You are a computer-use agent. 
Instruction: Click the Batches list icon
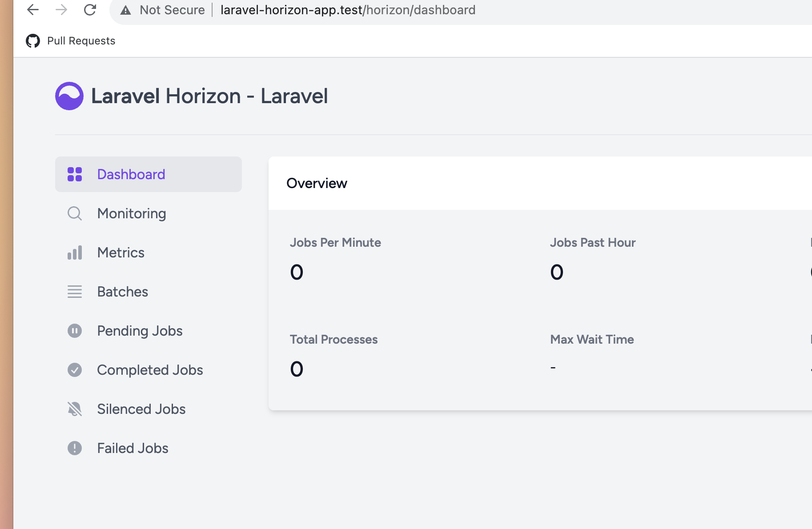[75, 292]
